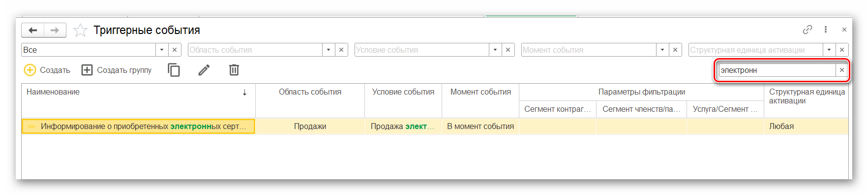Close the Триггерные события form

(x=844, y=30)
